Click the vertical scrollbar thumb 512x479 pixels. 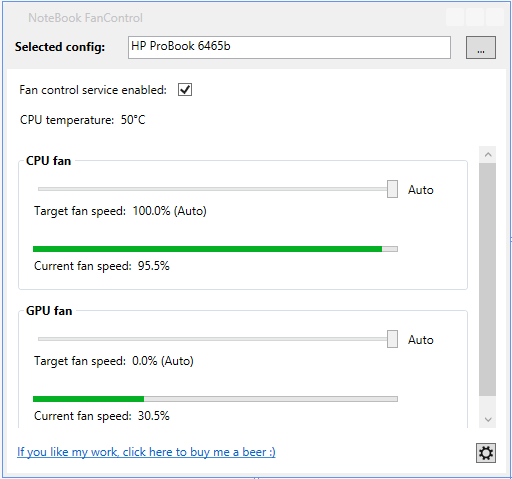coord(488,279)
